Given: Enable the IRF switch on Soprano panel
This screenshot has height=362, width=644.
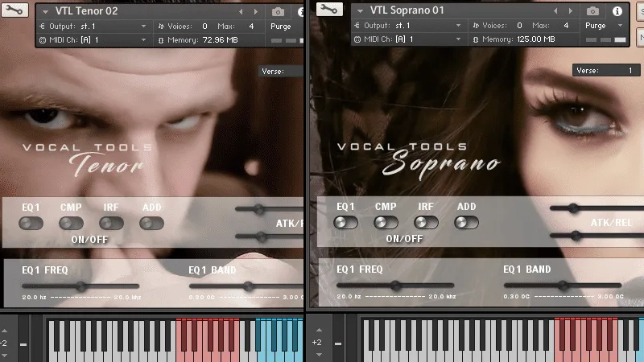Looking at the screenshot, I should 426,223.
